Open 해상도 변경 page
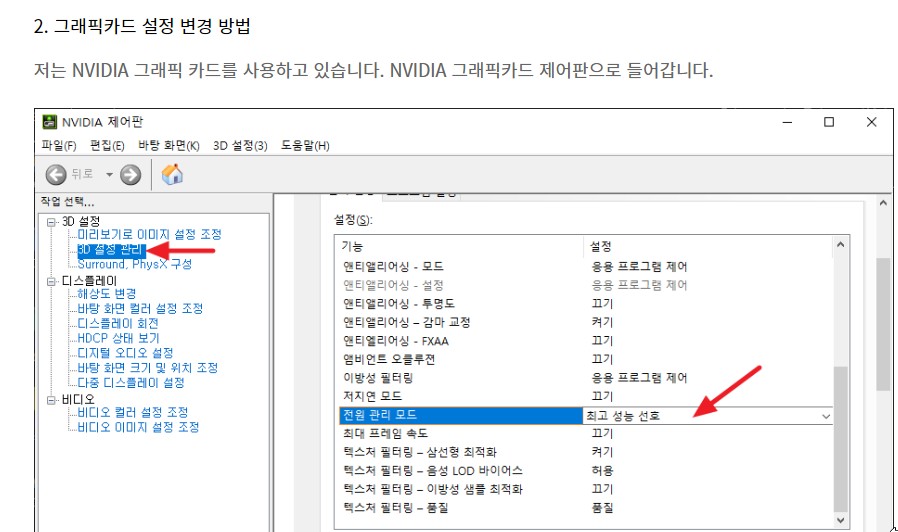Screen dimensions: 898x532 click(107, 294)
